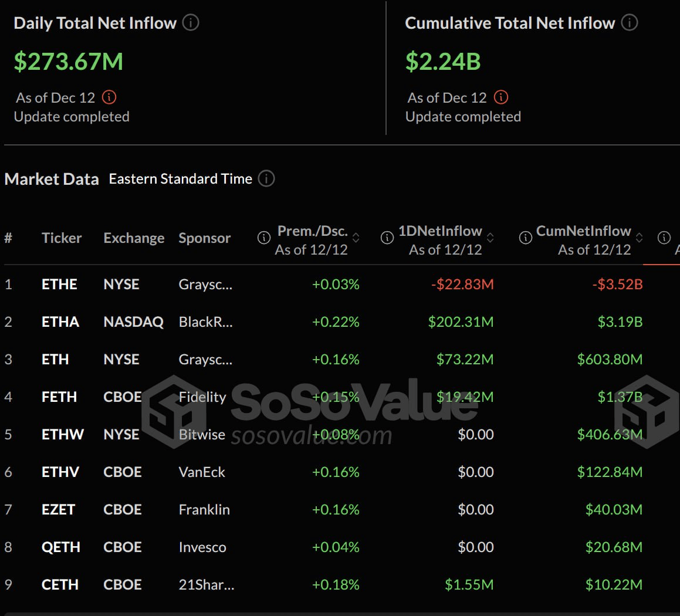Click the Ticker column header
The width and height of the screenshot is (680, 616).
coord(62,238)
